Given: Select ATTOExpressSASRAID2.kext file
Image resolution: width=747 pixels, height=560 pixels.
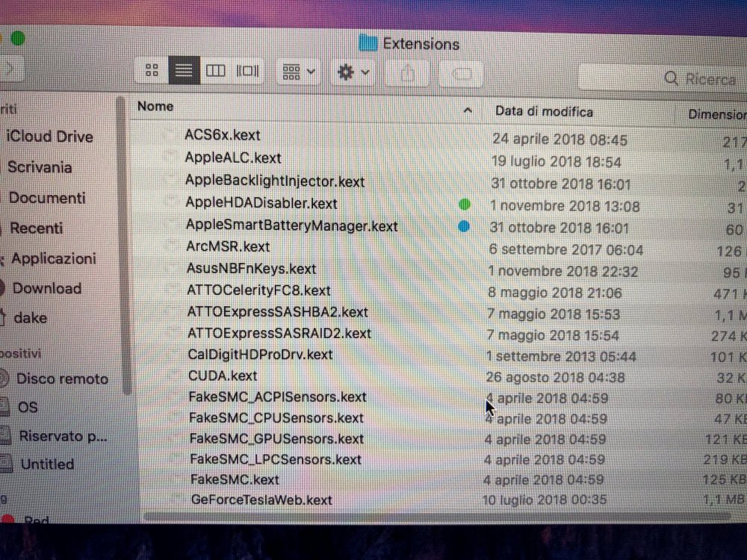Looking at the screenshot, I should point(279,333).
